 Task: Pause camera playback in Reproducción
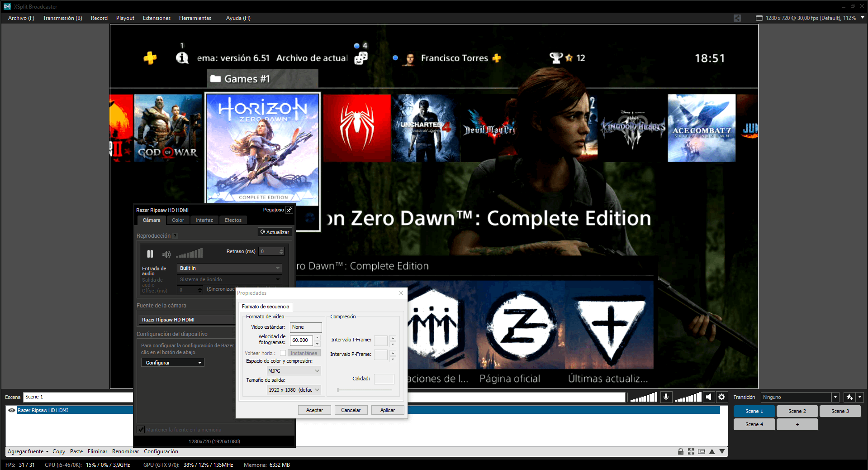click(150, 254)
